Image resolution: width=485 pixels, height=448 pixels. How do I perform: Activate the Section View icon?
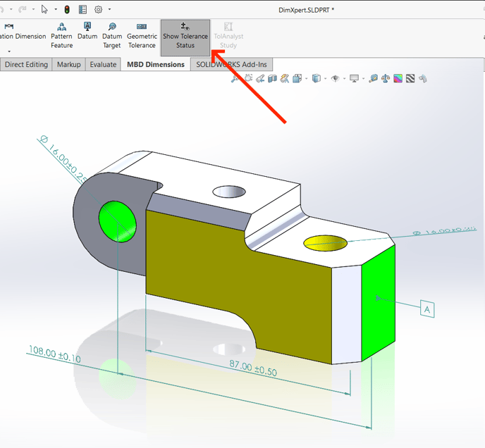[272, 78]
